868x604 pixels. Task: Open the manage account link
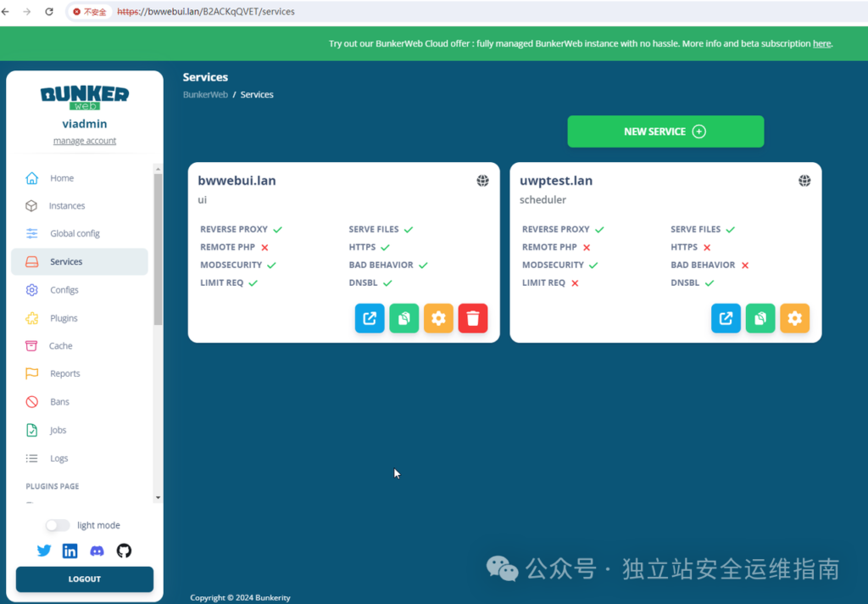(x=85, y=141)
